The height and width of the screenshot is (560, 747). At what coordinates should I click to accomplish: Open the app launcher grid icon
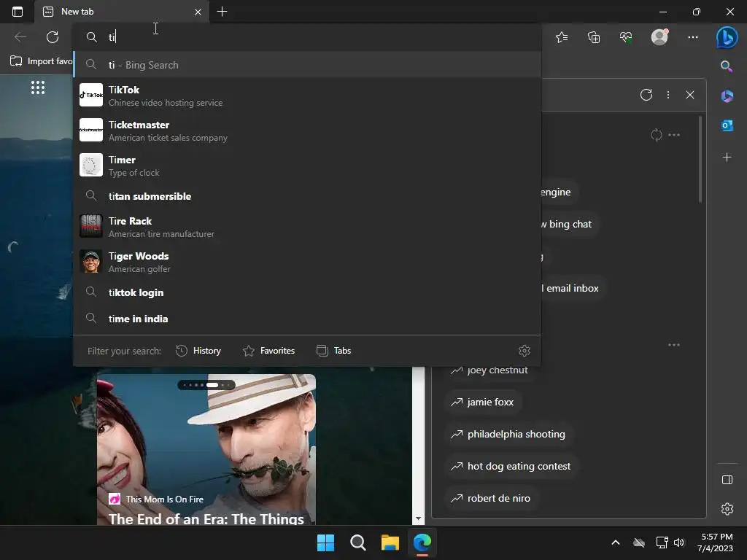[x=38, y=87]
